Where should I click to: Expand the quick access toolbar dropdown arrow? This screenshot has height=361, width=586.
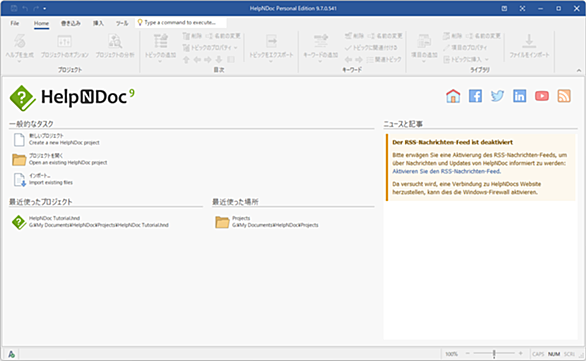coord(44,8)
